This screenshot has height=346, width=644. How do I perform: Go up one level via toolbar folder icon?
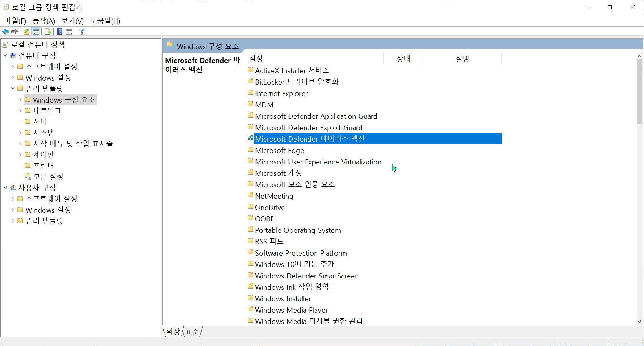point(26,32)
